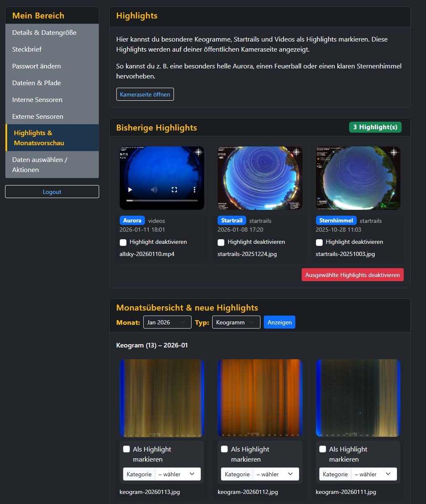Screen dimensions: 426x504
Task: Open the Sternhimmel startrails thumbnail image
Action: (358, 178)
